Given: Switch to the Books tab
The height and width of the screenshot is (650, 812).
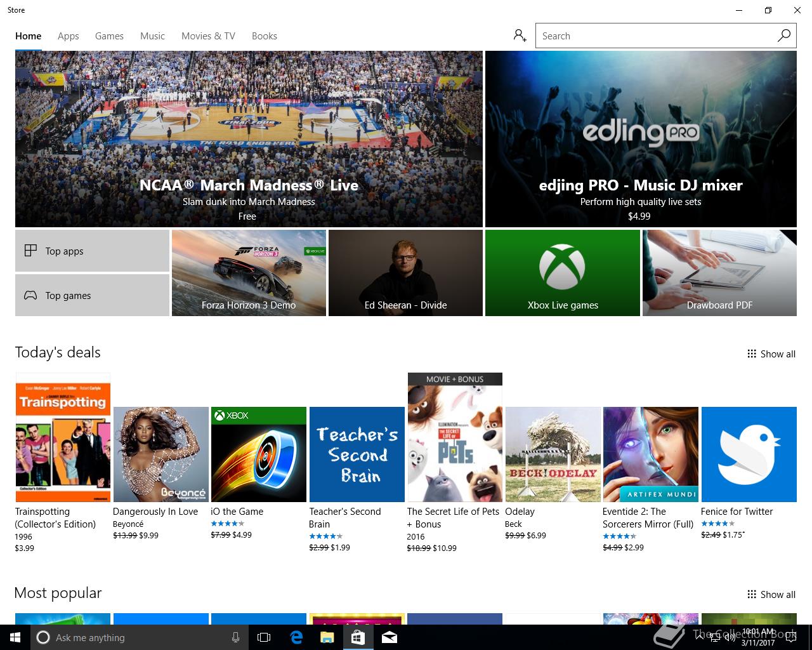Looking at the screenshot, I should [x=265, y=36].
